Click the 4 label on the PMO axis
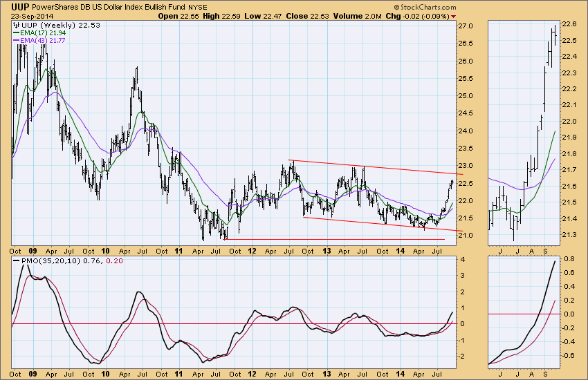This screenshot has height=380, width=588. click(x=463, y=260)
